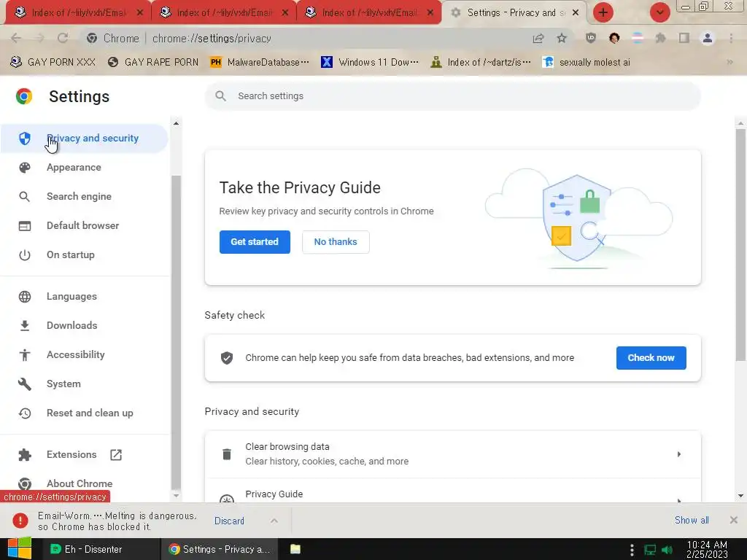The width and height of the screenshot is (747, 560).
Task: Open the file explorer taskbar icon
Action: pyautogui.click(x=295, y=549)
